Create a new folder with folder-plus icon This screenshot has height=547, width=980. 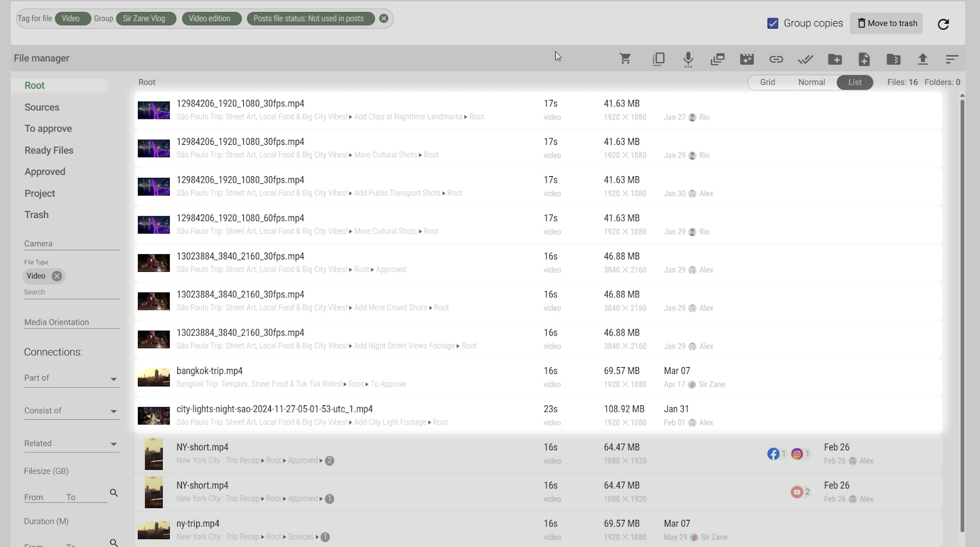click(x=835, y=59)
